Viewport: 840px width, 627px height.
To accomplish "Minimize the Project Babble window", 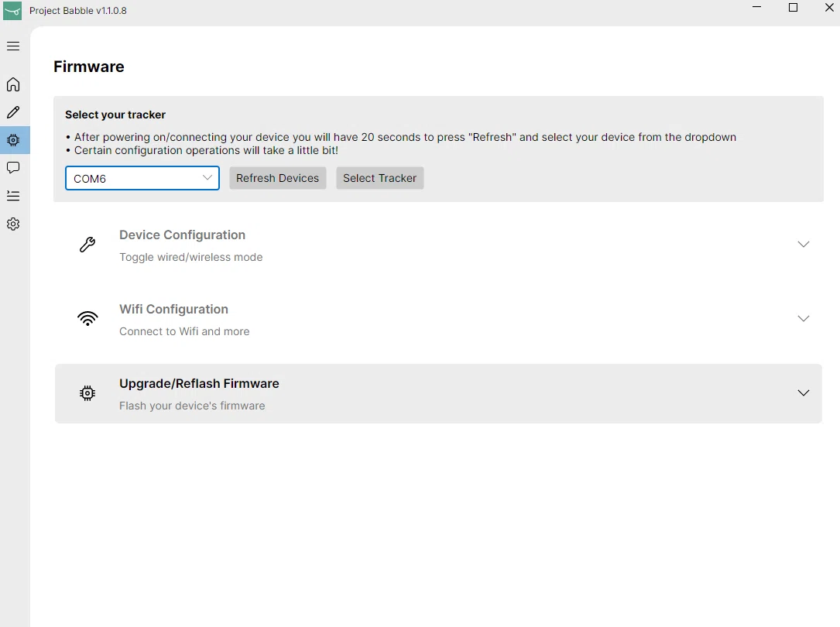I will click(x=757, y=8).
